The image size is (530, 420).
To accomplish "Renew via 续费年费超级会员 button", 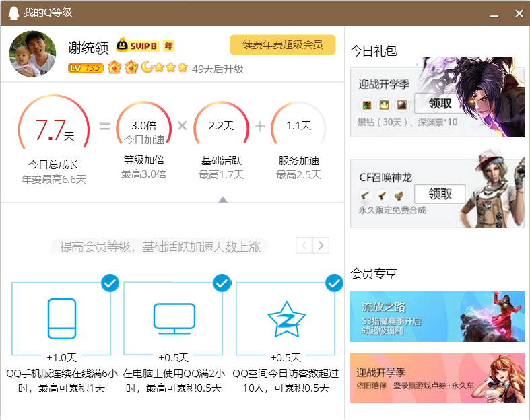I will point(283,44).
